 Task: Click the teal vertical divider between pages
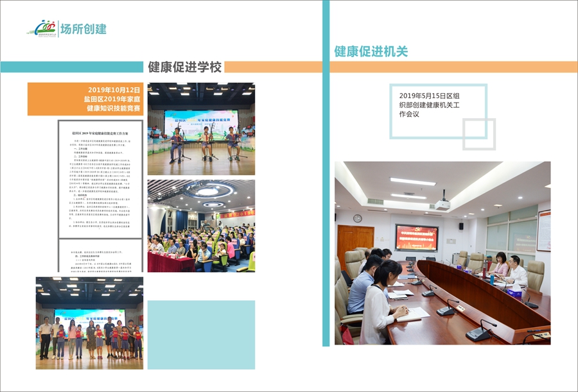tap(326, 192)
